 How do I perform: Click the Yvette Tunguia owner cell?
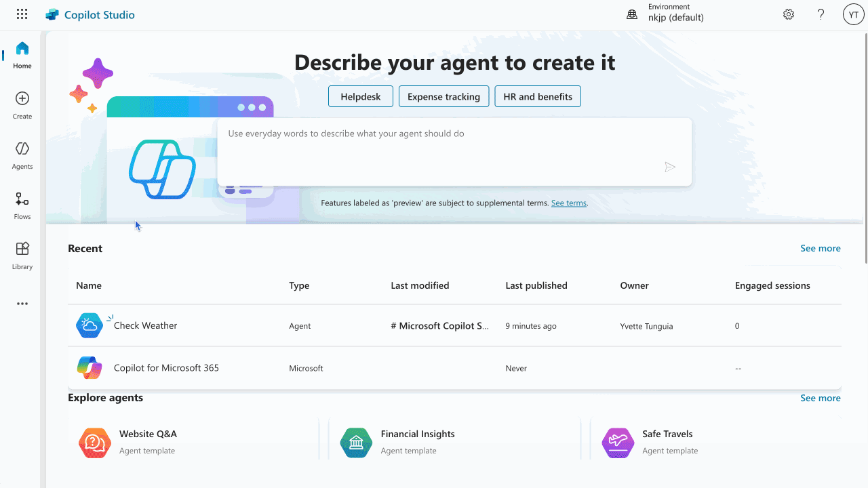646,326
